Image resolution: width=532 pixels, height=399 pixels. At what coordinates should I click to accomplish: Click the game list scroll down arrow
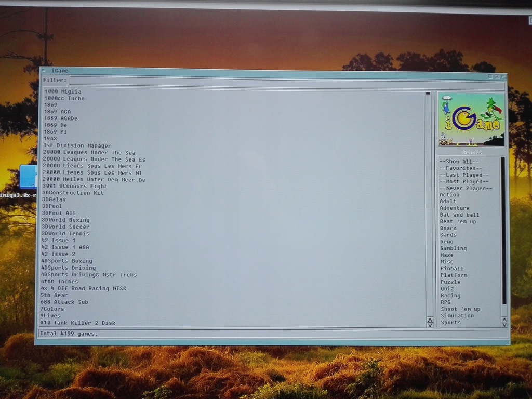pos(430,325)
